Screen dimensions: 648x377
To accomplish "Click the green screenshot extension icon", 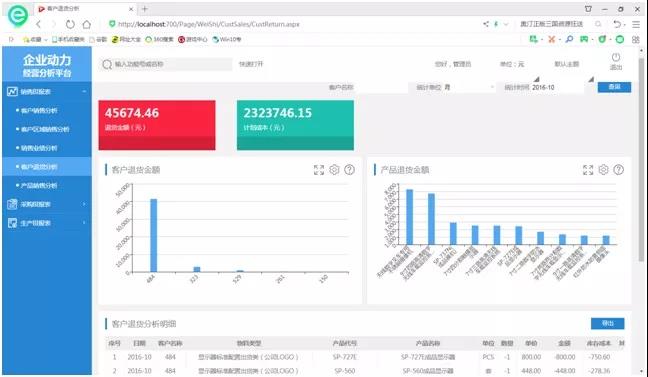I will click(x=534, y=39).
